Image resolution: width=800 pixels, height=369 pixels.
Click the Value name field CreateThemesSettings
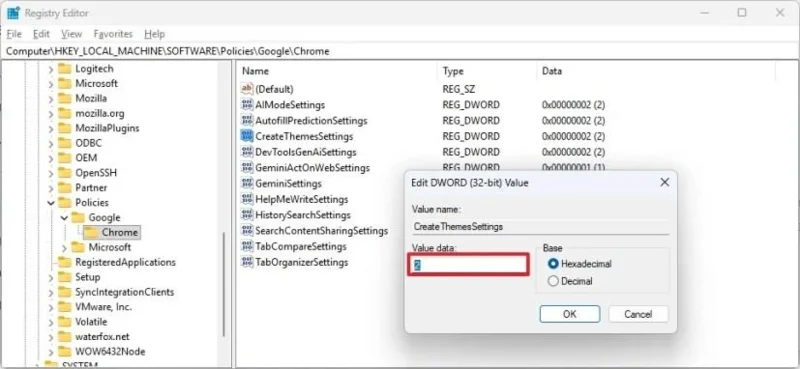[540, 227]
